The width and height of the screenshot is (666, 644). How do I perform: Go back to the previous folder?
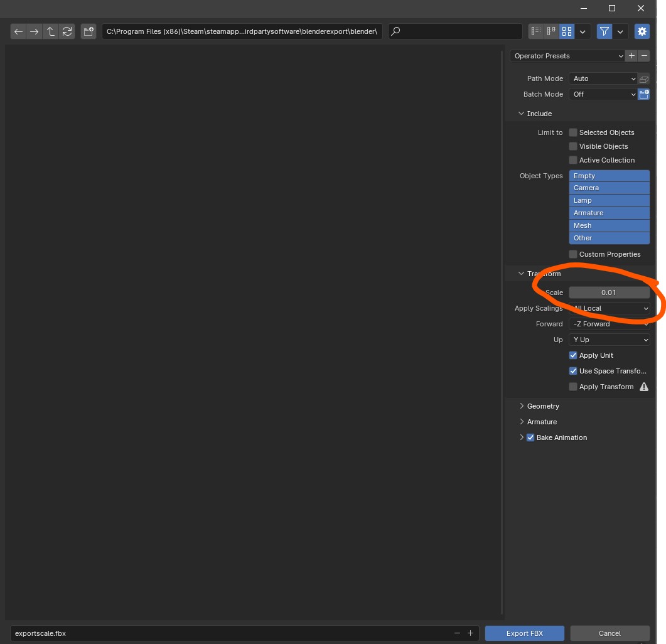(x=19, y=31)
